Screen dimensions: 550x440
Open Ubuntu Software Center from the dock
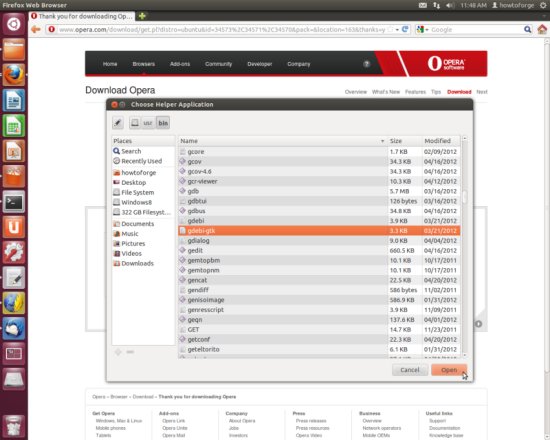pos(14,176)
